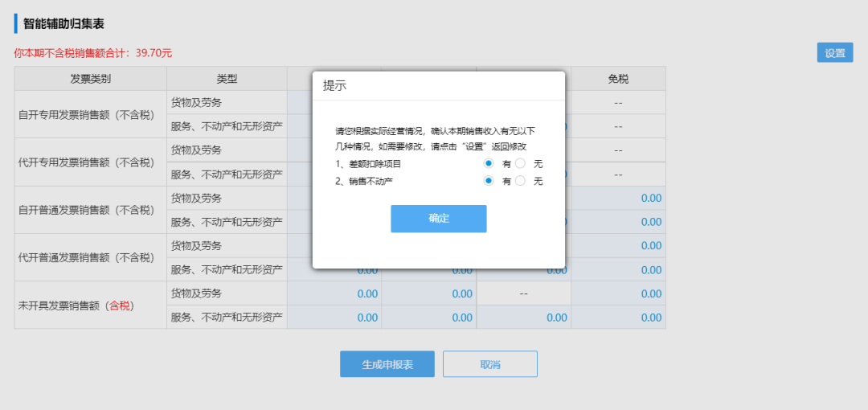Select 免税 field for 代开普通发票 货物及劳务

(619, 246)
